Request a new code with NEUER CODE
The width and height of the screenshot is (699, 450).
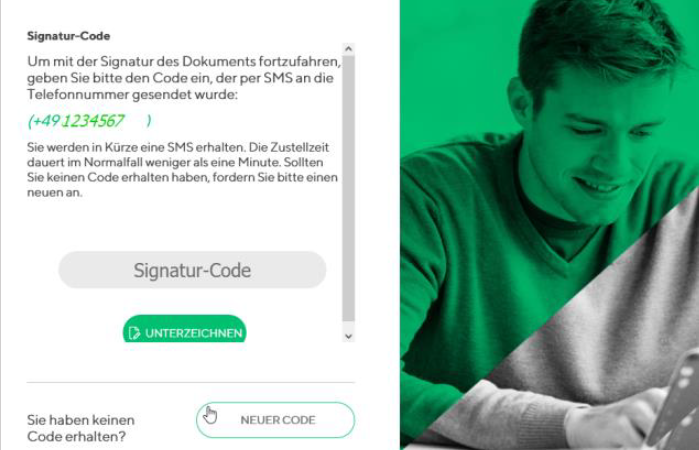[275, 420]
